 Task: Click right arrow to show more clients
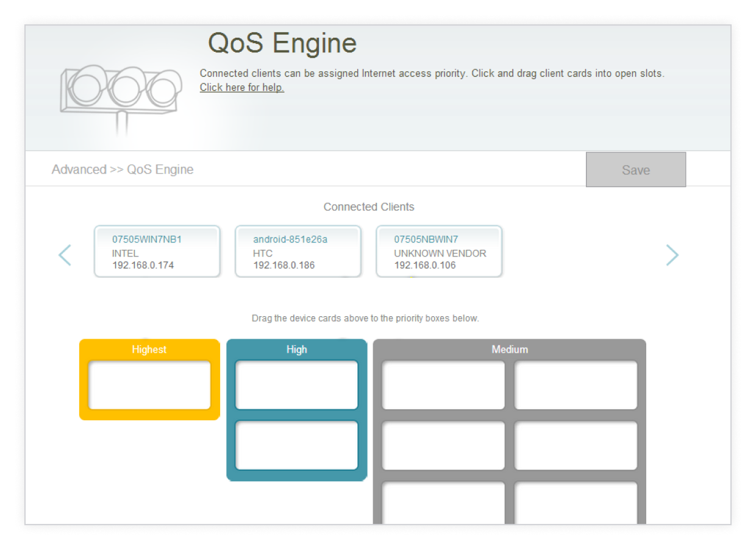(x=672, y=255)
